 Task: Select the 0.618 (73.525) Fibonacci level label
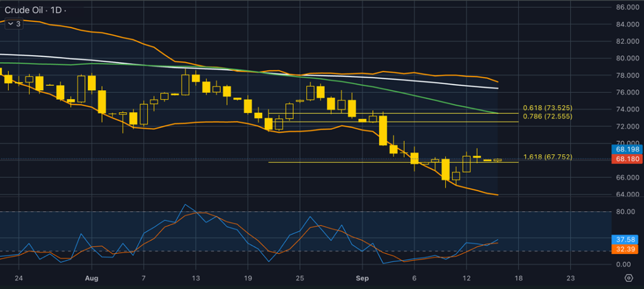pos(548,108)
